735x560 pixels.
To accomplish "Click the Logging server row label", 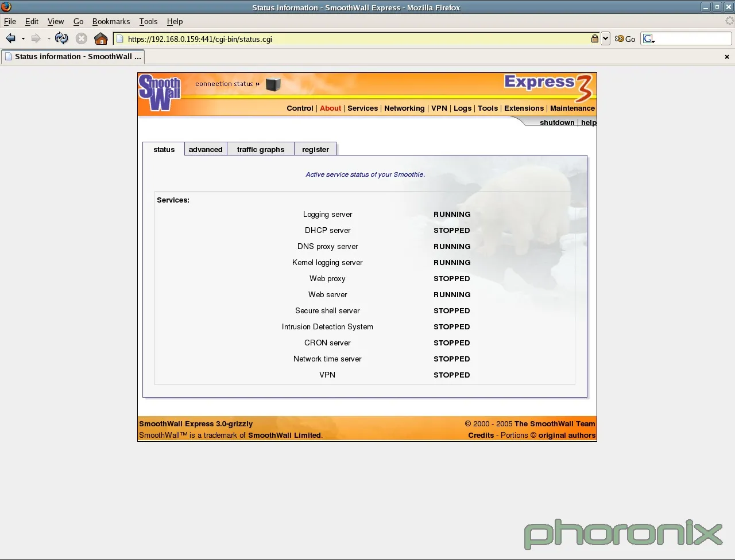I will 327,214.
